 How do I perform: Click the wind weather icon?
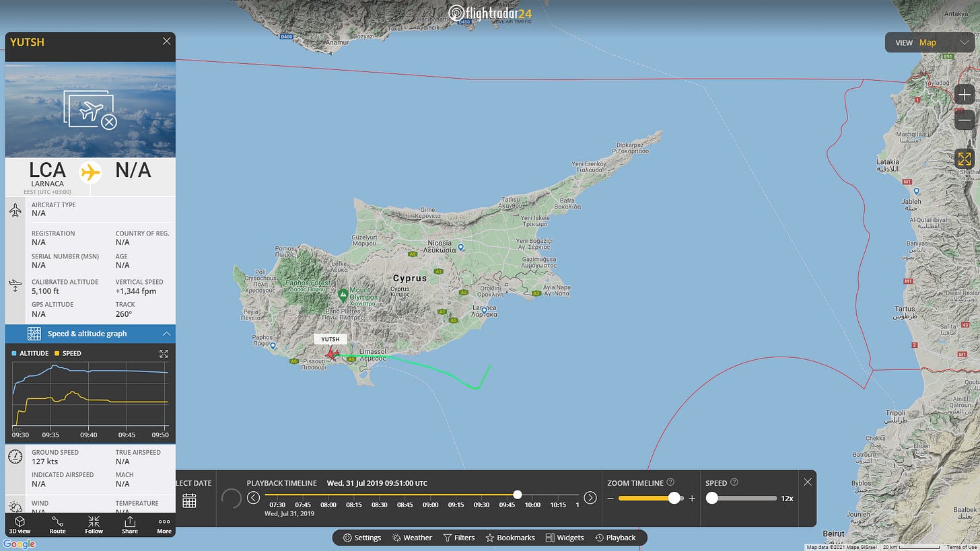click(15, 507)
